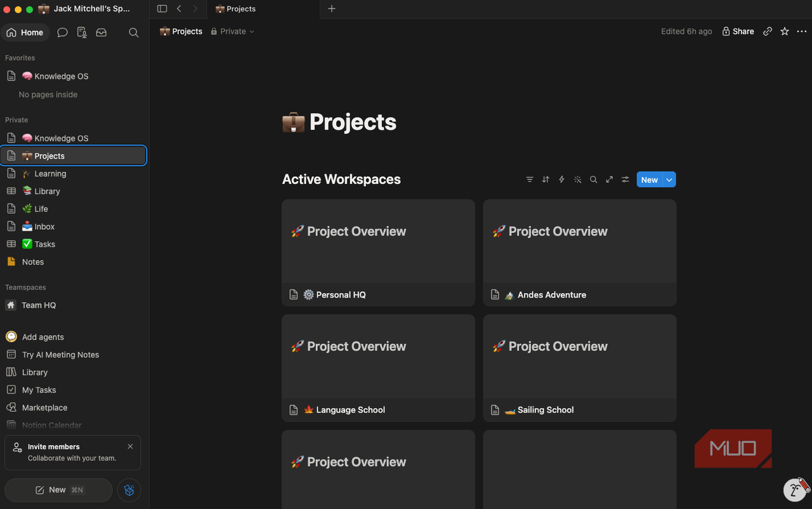Open database expand full-page icon
The image size is (812, 509).
[609, 180]
